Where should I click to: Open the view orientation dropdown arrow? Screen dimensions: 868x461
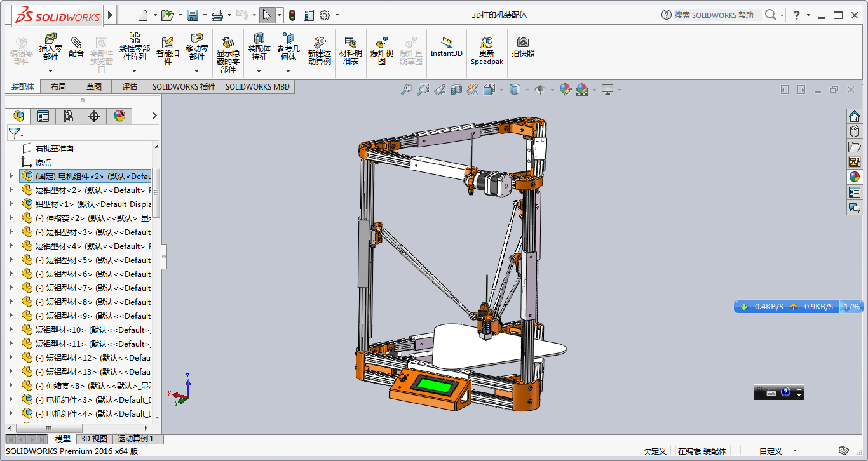[x=501, y=90]
